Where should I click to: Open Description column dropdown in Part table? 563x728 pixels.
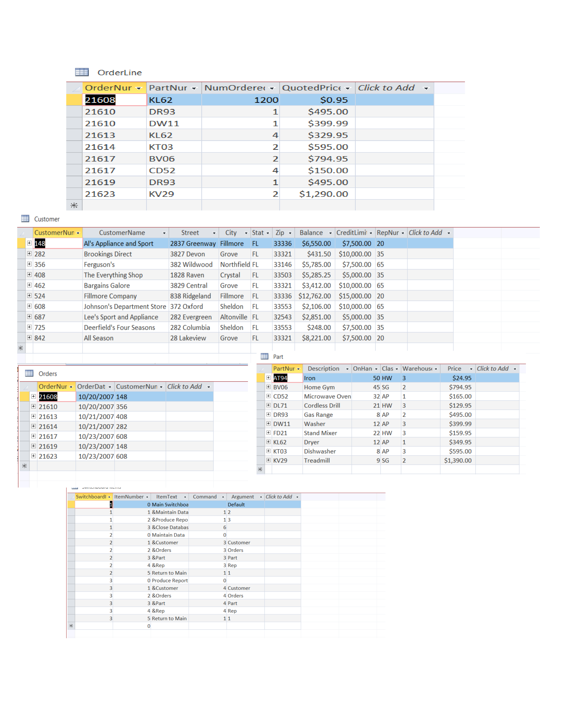[x=347, y=369]
